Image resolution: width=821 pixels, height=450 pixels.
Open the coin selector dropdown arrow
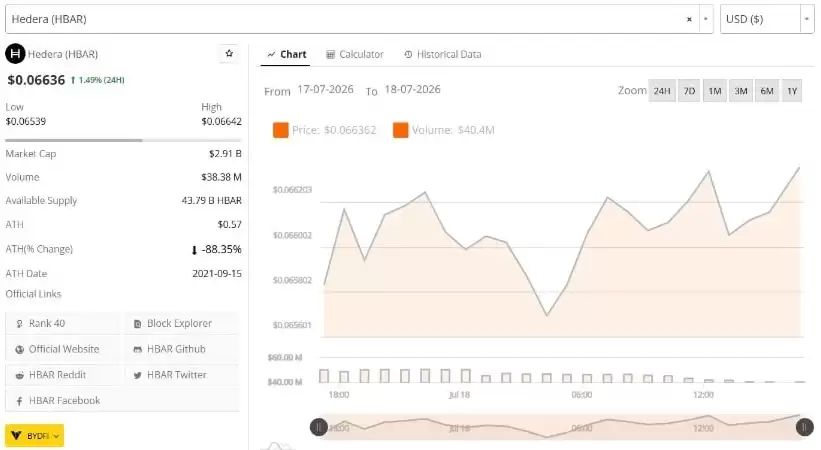706,19
